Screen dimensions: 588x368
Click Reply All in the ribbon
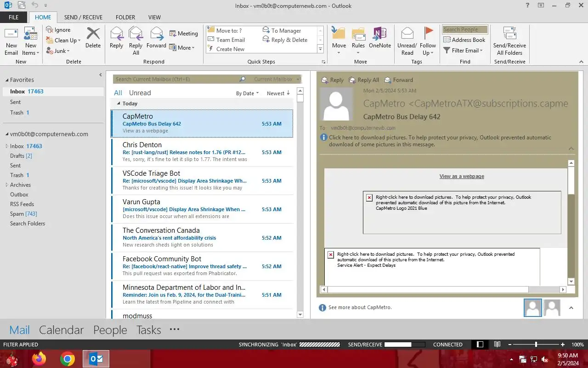(x=136, y=41)
